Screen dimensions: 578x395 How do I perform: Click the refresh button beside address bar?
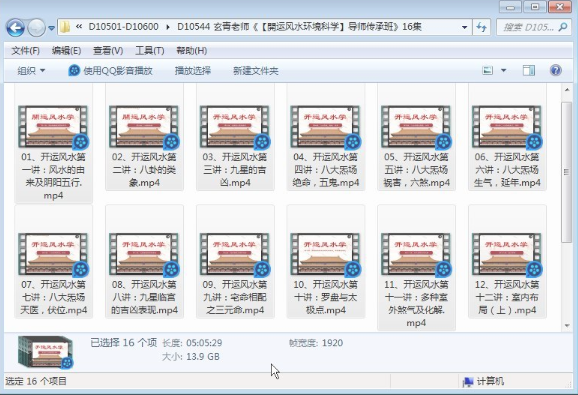click(481, 27)
